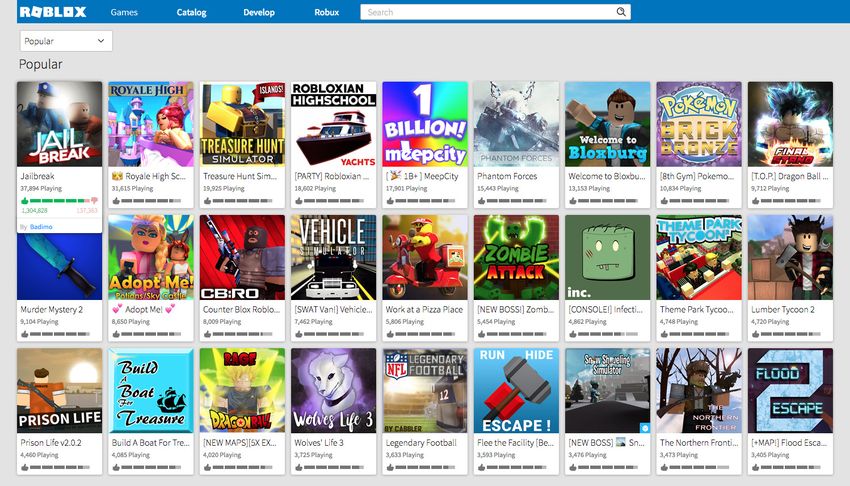Open the Work at a Pizza Place thumbnail
850x486 pixels.
click(x=425, y=257)
